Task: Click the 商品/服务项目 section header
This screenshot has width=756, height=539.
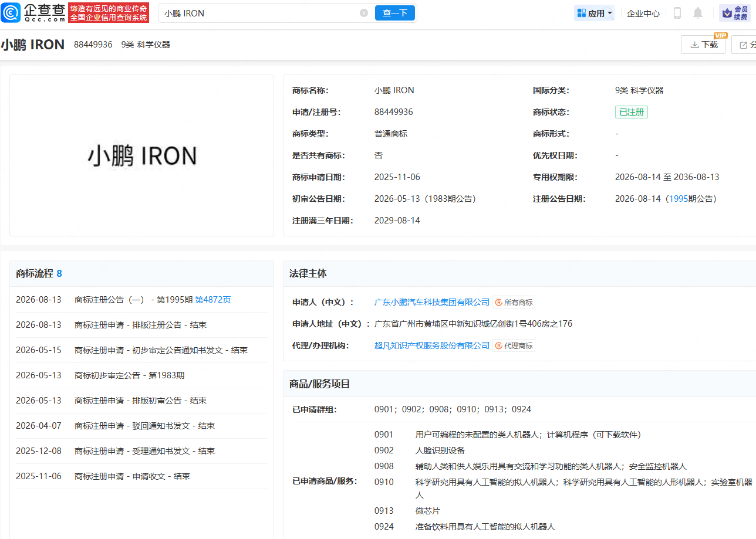Action: [x=320, y=384]
